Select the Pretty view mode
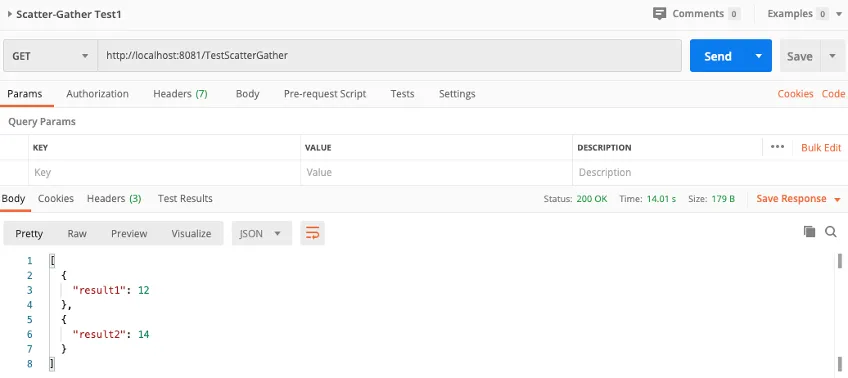Viewport: 848px width, 378px height. point(29,234)
